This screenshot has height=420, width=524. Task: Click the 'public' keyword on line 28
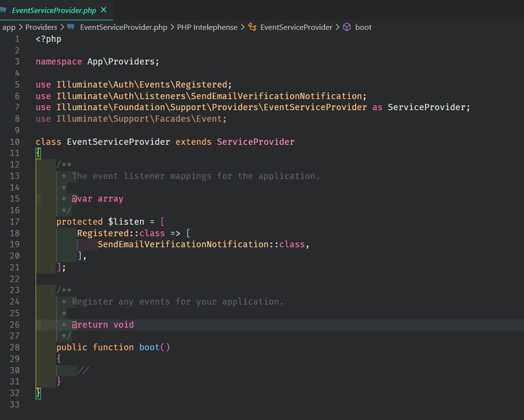coord(72,347)
